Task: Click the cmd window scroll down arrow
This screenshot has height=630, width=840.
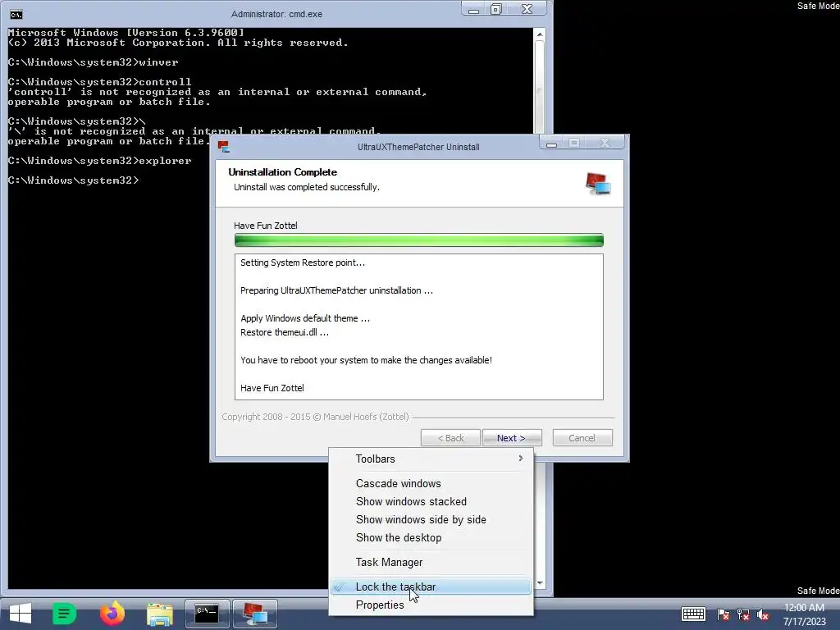Action: pyautogui.click(x=540, y=583)
